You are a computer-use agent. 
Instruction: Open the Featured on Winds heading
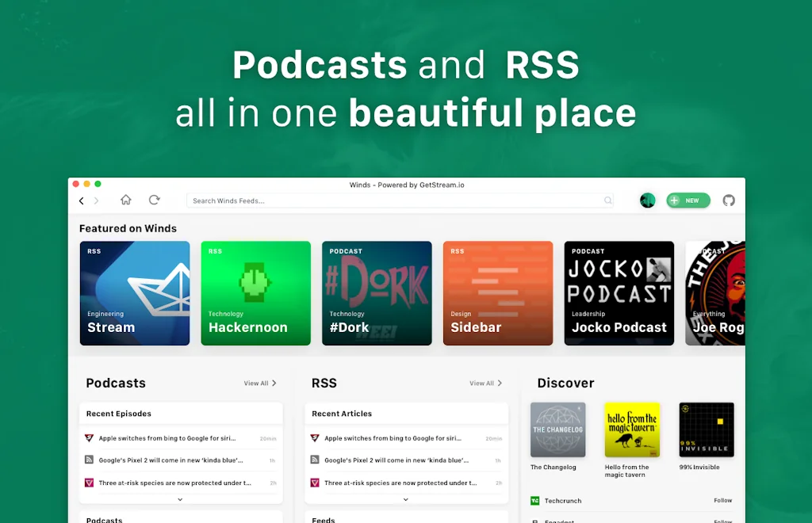coord(128,228)
